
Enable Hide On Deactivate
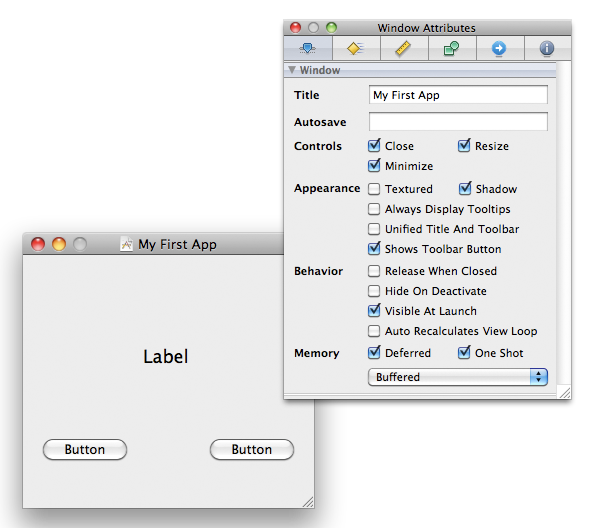[374, 291]
